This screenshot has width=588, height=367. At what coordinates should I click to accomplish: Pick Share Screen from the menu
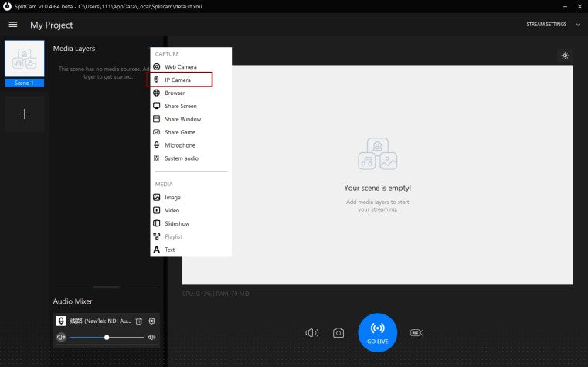(x=180, y=106)
